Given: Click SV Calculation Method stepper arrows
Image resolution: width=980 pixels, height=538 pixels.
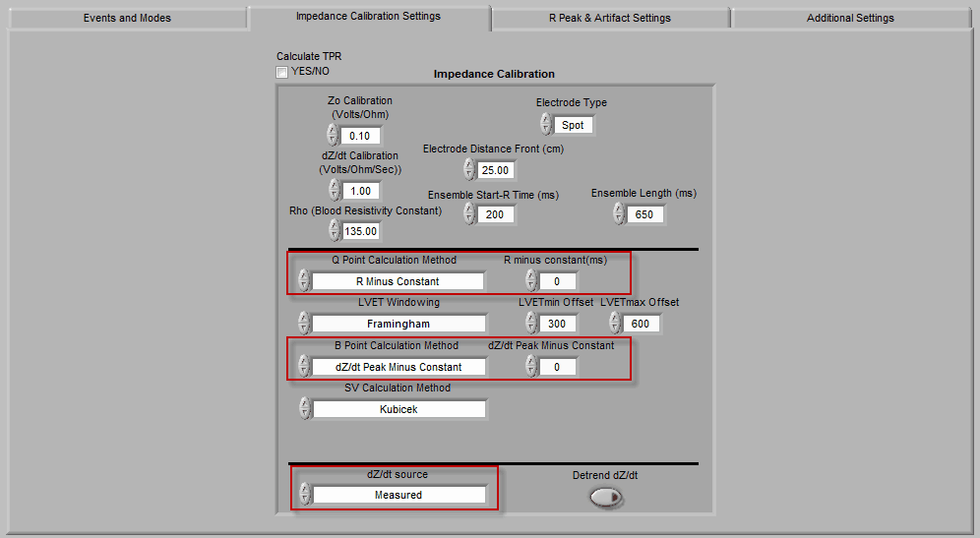Looking at the screenshot, I should [x=305, y=408].
